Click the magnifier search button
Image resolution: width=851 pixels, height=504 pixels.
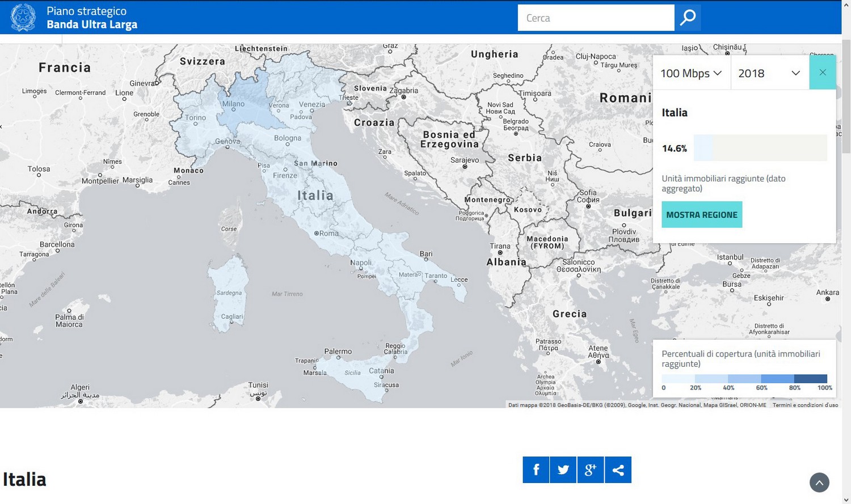coord(687,18)
